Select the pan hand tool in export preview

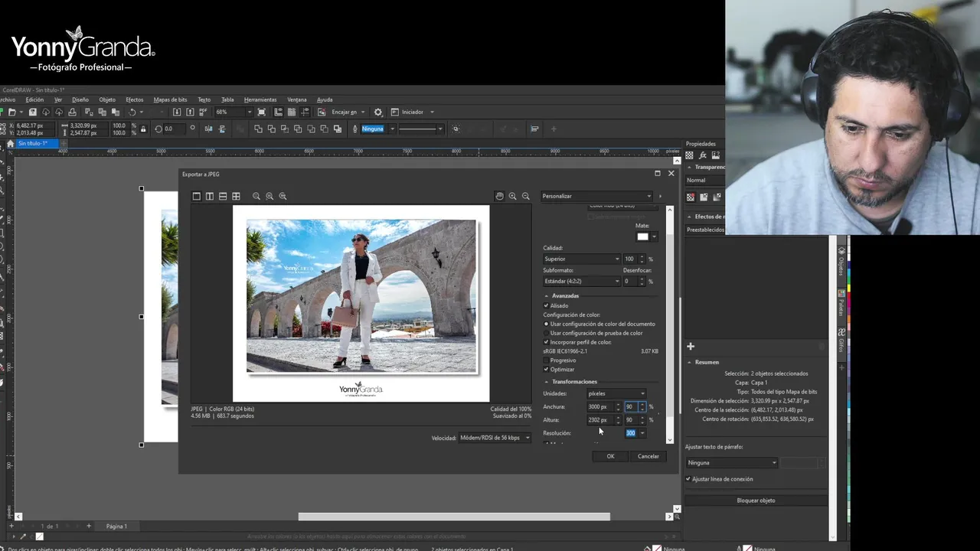click(499, 196)
